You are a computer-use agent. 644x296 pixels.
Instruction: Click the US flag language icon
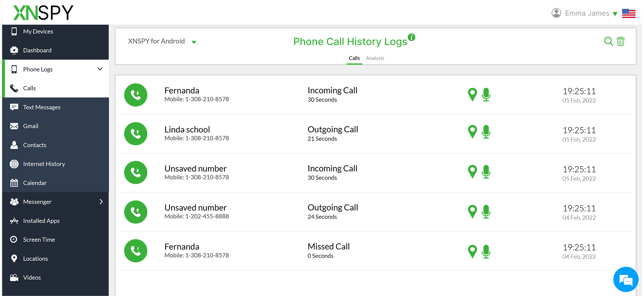(x=628, y=14)
